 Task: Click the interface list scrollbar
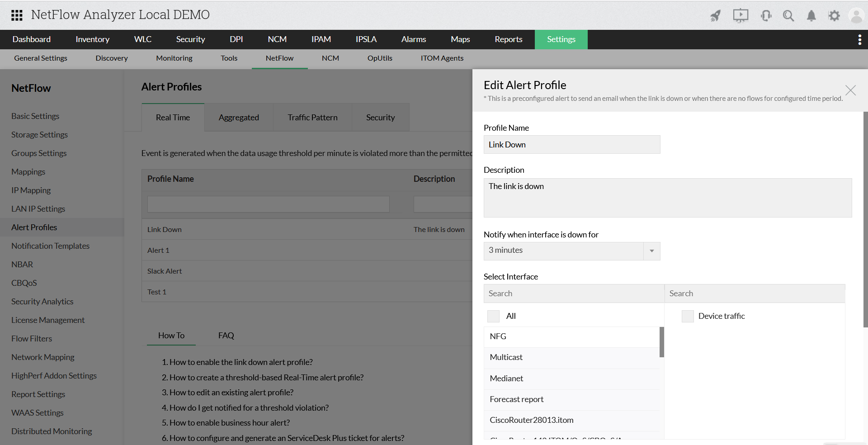[662, 342]
